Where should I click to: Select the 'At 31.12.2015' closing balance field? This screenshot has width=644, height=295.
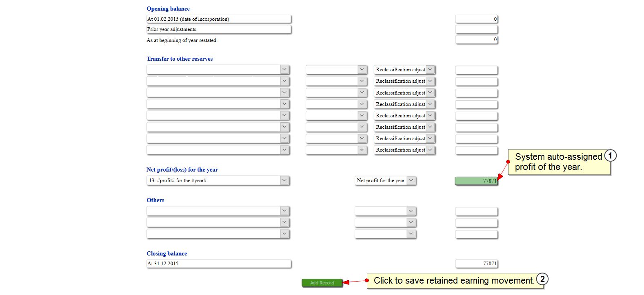(219, 264)
